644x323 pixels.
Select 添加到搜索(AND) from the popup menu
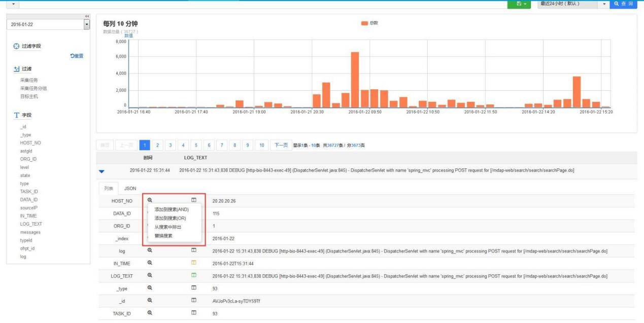172,209
